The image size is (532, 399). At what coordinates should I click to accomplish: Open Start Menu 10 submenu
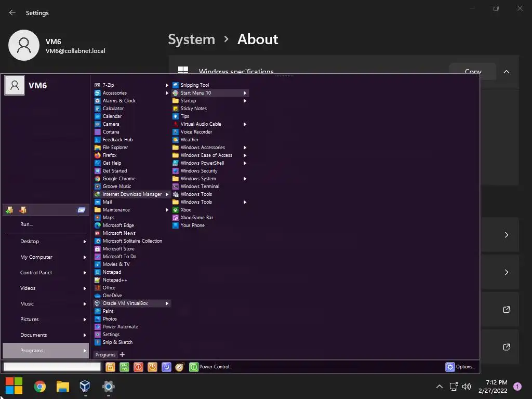[210, 93]
